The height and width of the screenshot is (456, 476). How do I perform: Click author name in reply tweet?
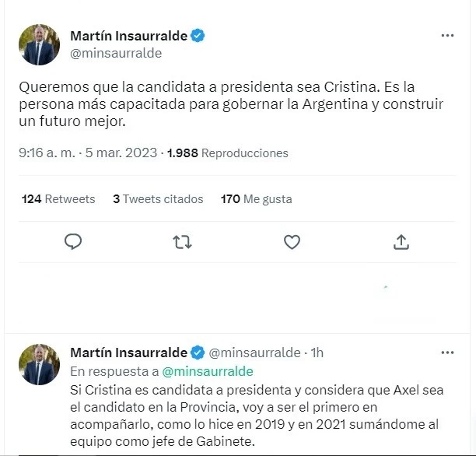click(128, 353)
